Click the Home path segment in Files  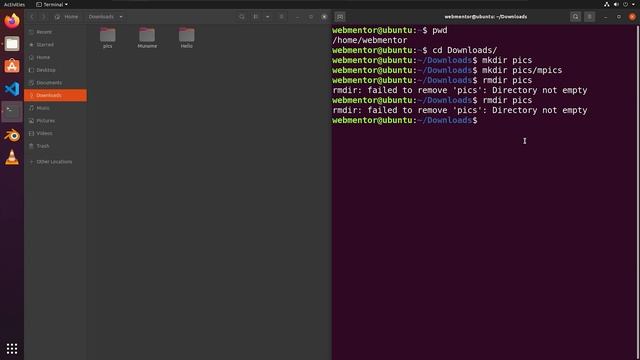[67, 17]
